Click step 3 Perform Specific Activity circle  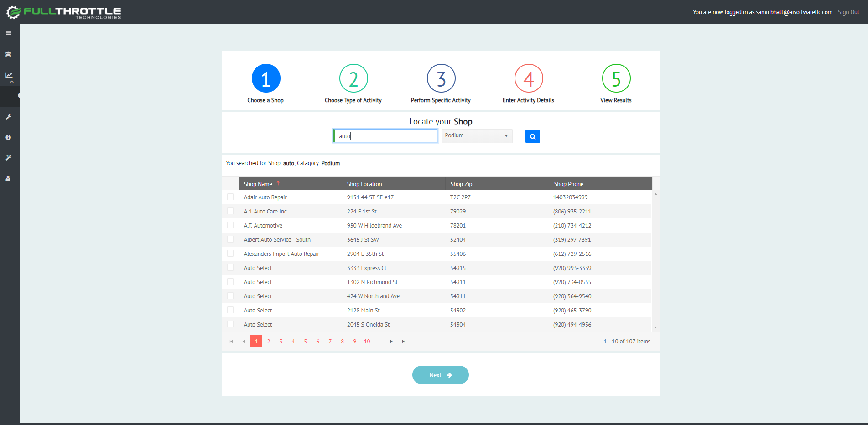point(441,78)
